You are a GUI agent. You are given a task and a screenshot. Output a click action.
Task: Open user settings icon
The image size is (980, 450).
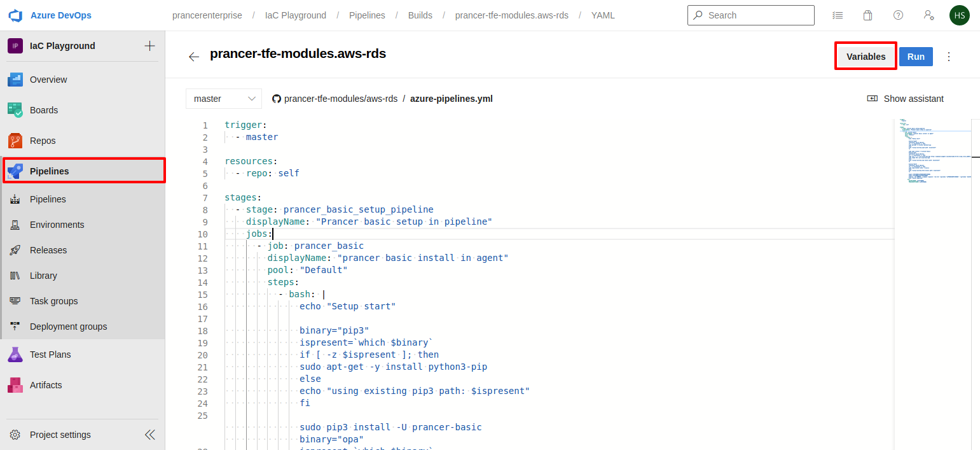coord(928,15)
